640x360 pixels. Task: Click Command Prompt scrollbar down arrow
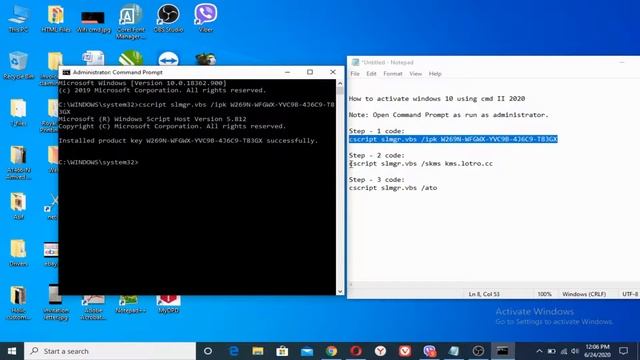pyautogui.click(x=340, y=291)
